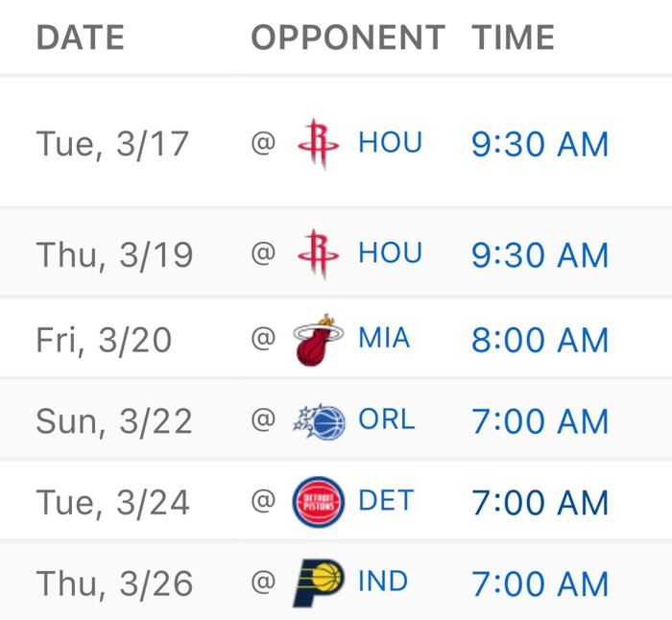Select the 7:00 AM time for Thursday 3/26
Viewport: 672px width, 620px height.
pos(540,584)
